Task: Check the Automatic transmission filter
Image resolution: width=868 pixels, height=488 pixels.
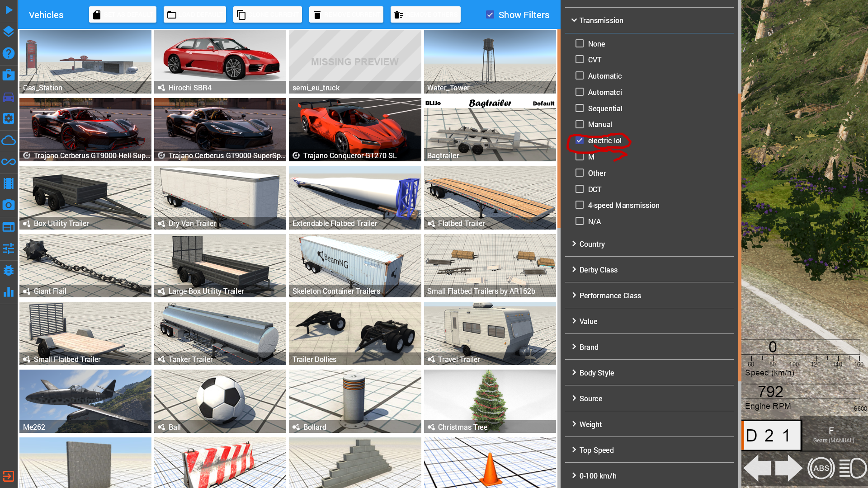Action: (580, 76)
